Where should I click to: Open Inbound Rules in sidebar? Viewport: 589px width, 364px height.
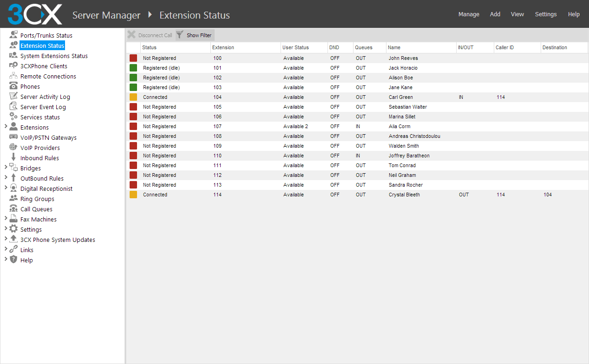(x=39, y=158)
